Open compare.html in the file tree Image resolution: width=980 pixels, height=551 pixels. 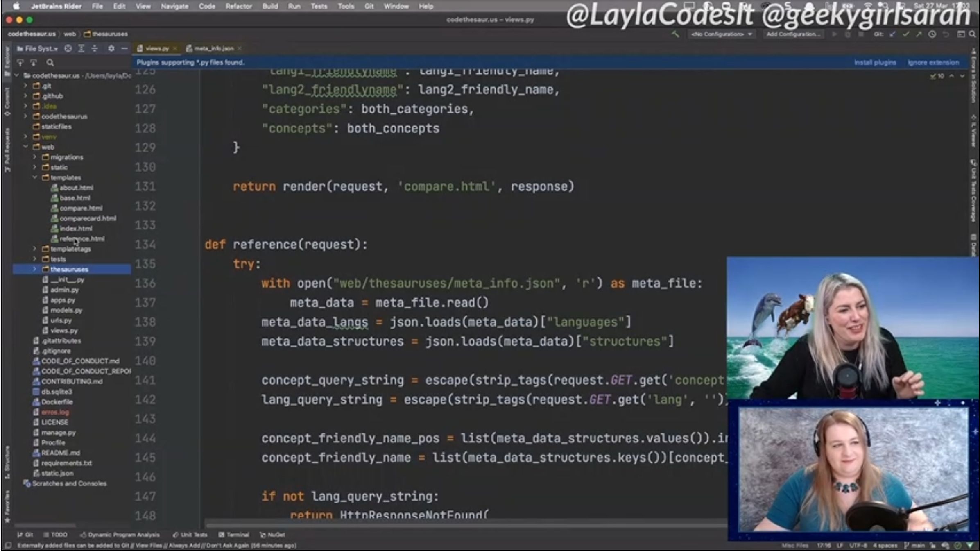pyautogui.click(x=81, y=208)
